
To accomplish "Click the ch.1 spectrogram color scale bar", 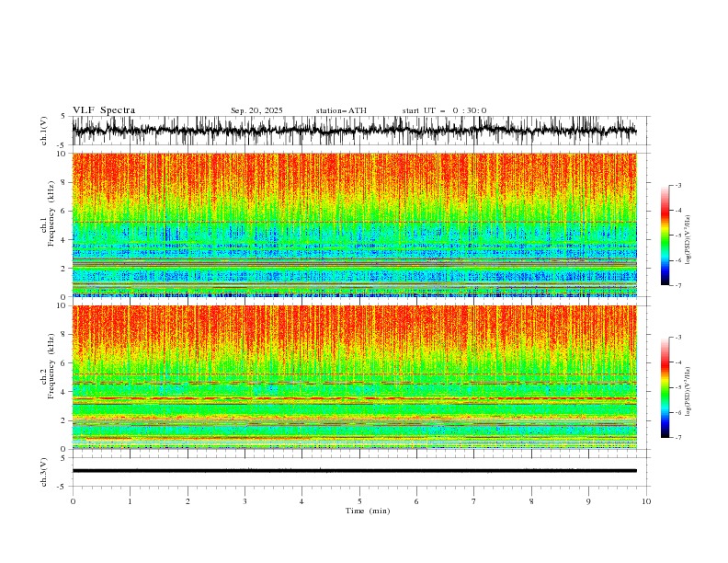I will 665,236.
